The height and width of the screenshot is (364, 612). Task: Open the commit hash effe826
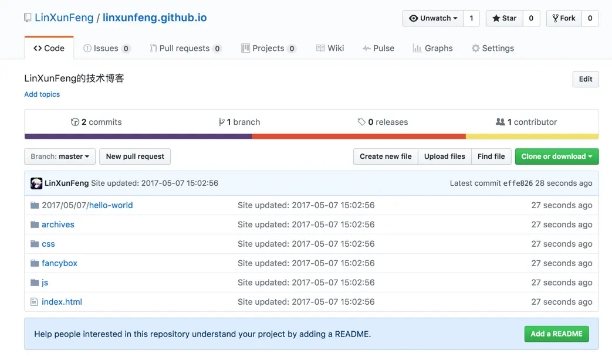pos(518,183)
